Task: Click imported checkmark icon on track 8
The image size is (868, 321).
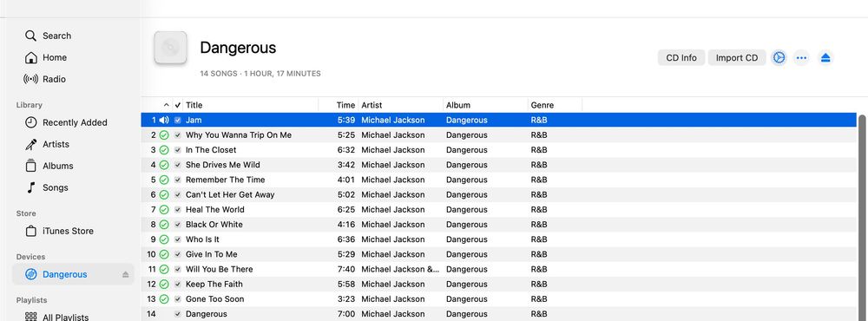Action: (164, 225)
